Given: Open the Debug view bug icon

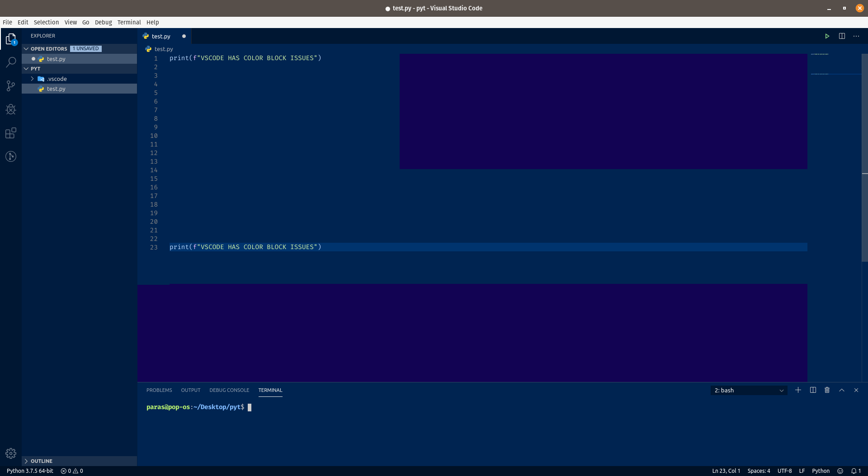Looking at the screenshot, I should click(11, 109).
